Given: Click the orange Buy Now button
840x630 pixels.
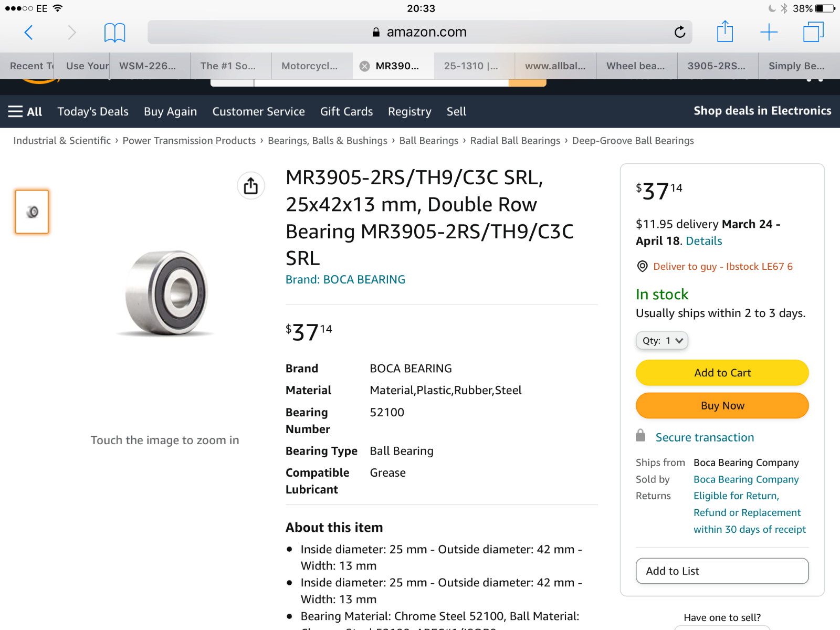Looking at the screenshot, I should pos(722,406).
